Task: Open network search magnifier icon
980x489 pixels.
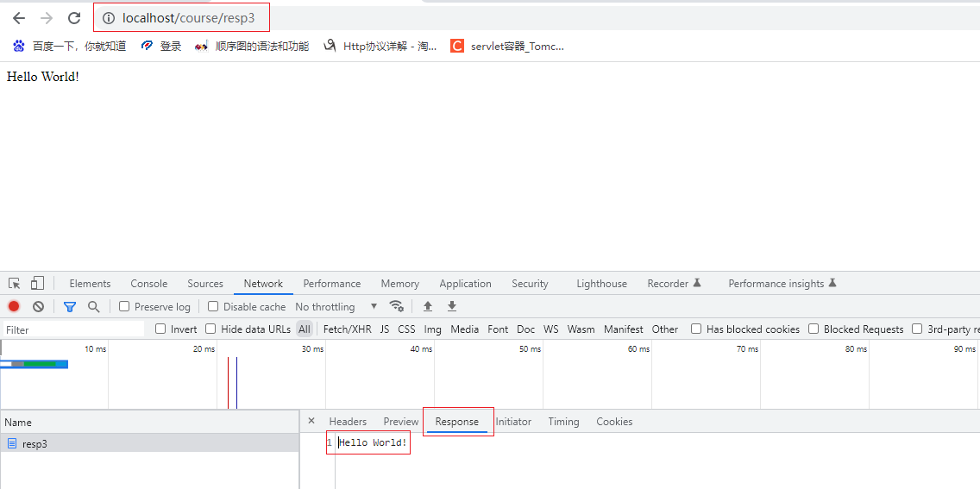Action: [x=94, y=306]
